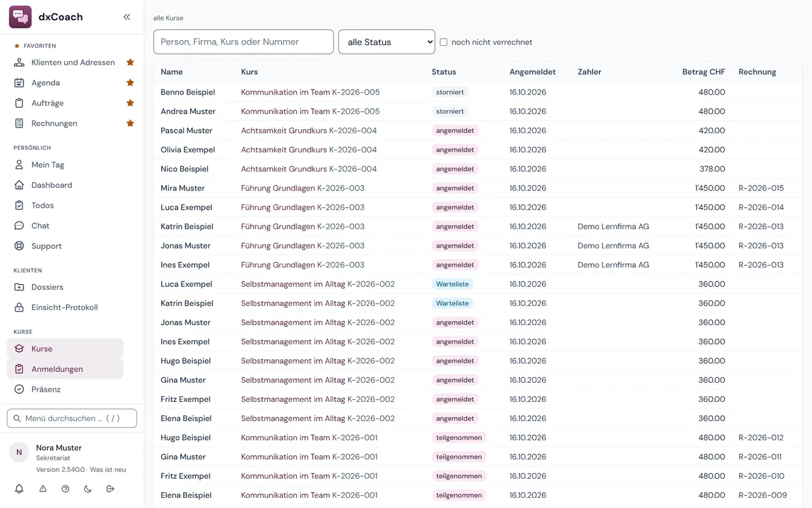Image resolution: width=812 pixels, height=508 pixels.
Task: Open Kommunikation im Team K-2026-005 for Benno Beispiel
Action: [x=310, y=92]
